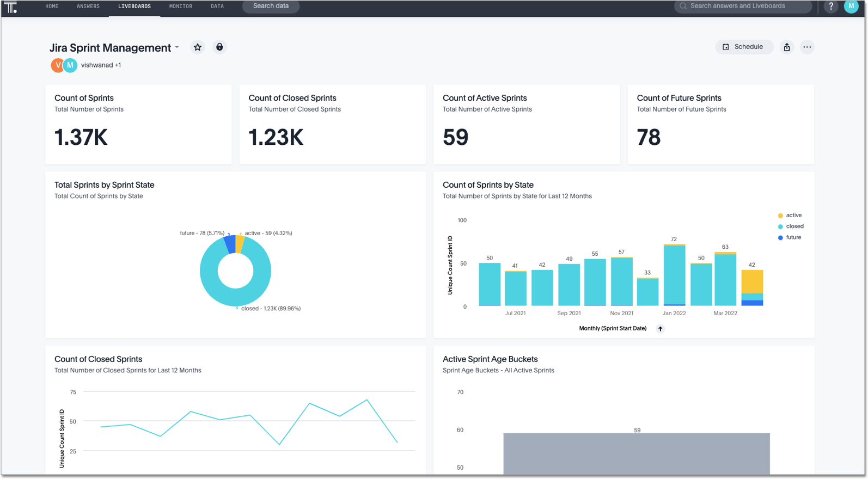Select the bar labeled 57

621,281
